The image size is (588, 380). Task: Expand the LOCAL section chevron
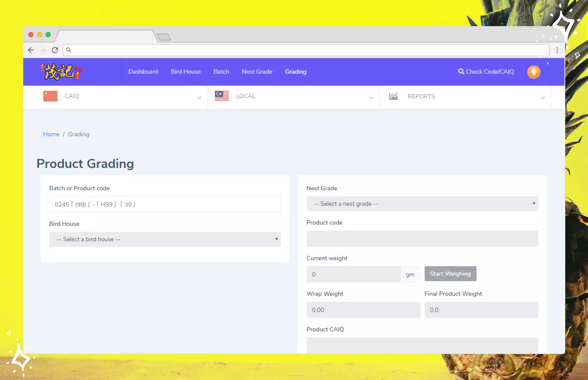pyautogui.click(x=371, y=97)
